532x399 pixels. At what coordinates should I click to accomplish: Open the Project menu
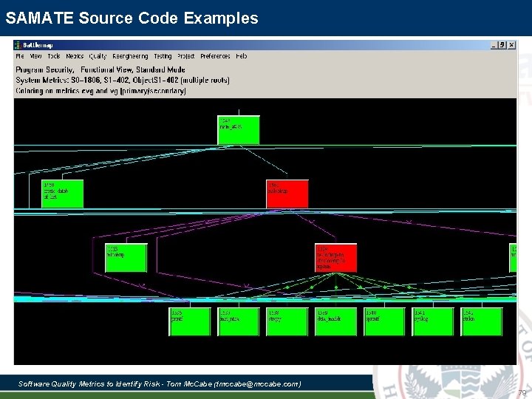[186, 56]
